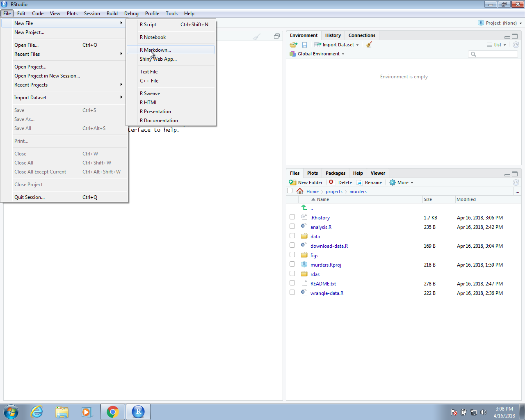Open the Global Environment dropdown
Screen dimensions: 525x420
click(x=317, y=54)
